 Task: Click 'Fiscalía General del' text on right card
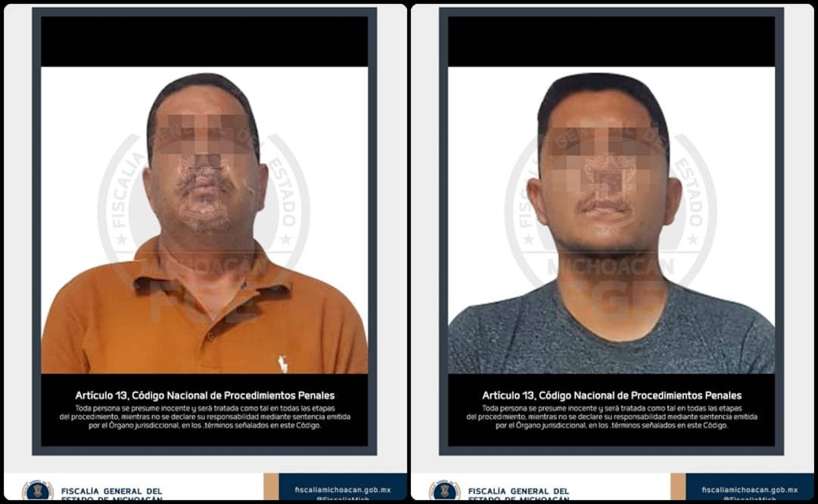pyautogui.click(x=518, y=491)
